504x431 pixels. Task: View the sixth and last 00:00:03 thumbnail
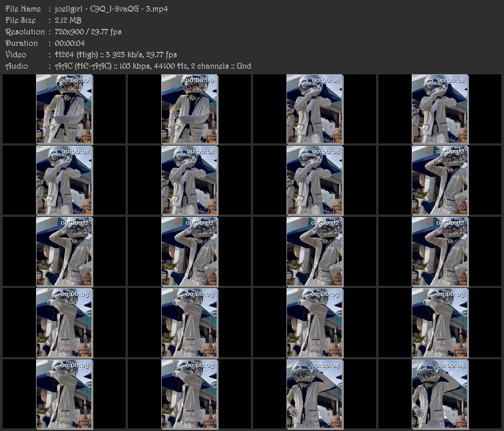click(x=189, y=394)
